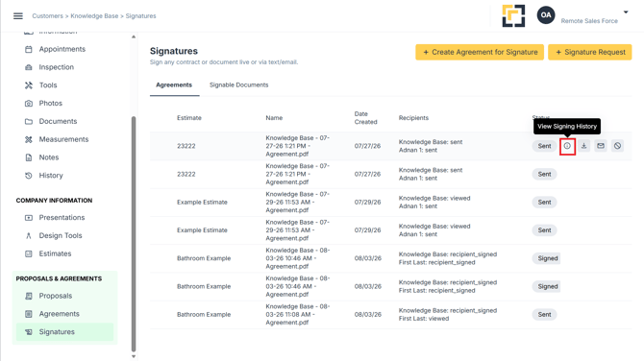Click the Date Created column header

click(365, 118)
